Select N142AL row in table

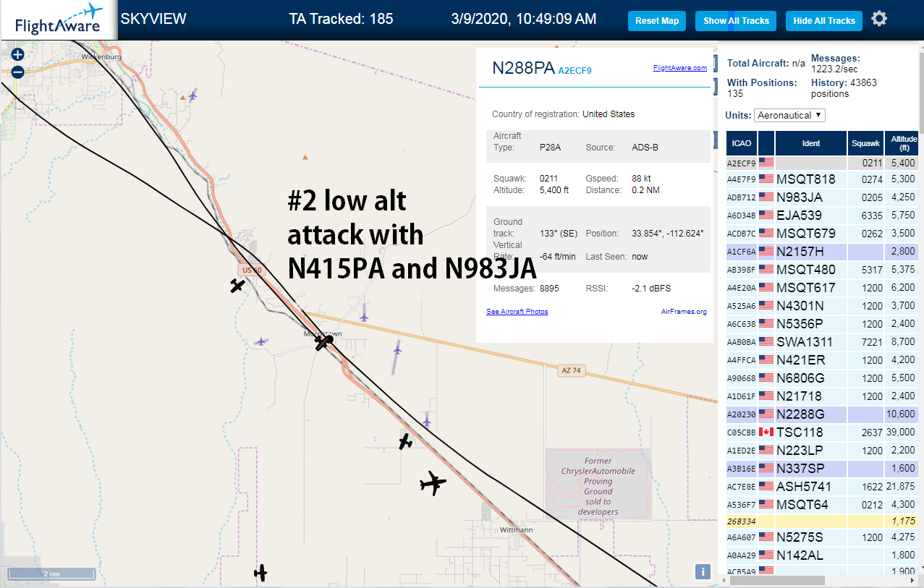[822, 555]
